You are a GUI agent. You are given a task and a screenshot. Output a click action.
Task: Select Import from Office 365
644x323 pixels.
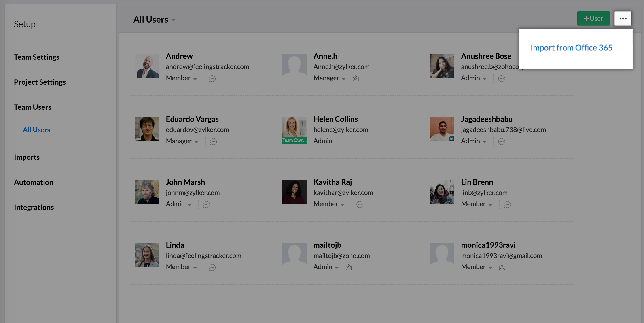point(571,48)
